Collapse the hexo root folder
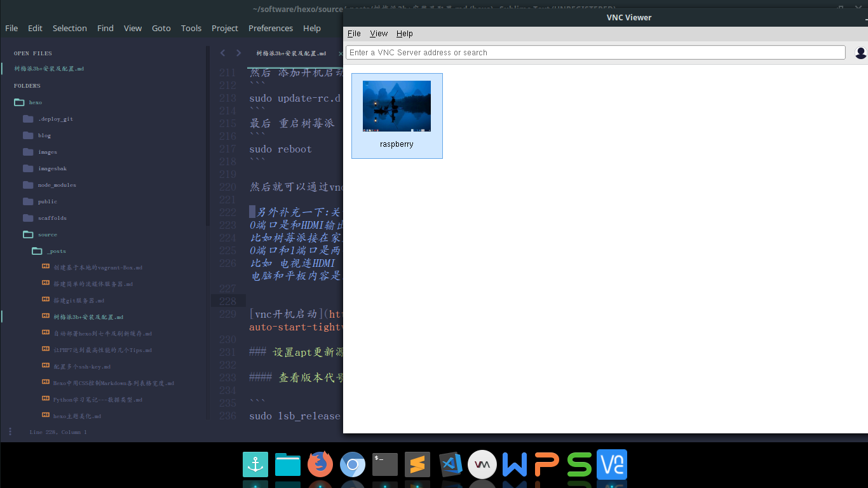The image size is (868, 488). [19, 102]
